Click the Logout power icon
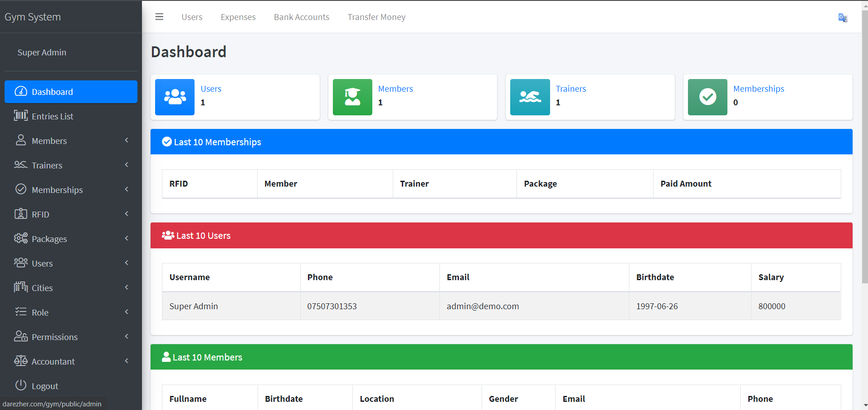This screenshot has width=868, height=410. coord(21,385)
